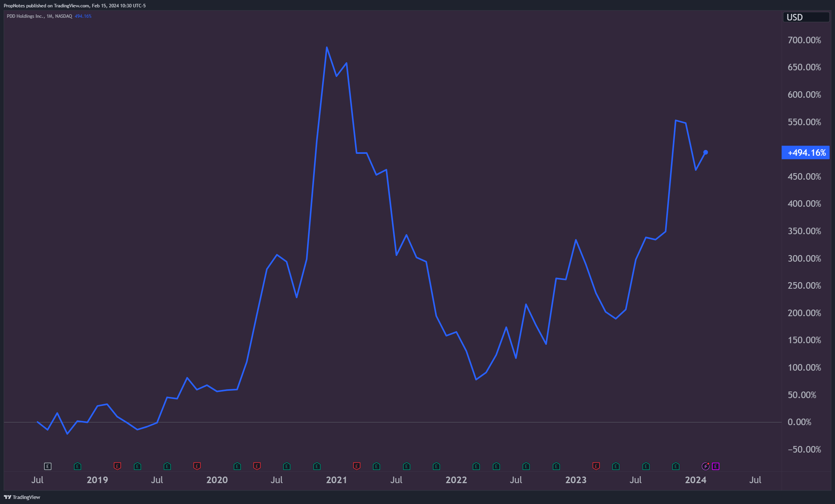Click the 200.00% axis label
The height and width of the screenshot is (504, 835).
804,313
